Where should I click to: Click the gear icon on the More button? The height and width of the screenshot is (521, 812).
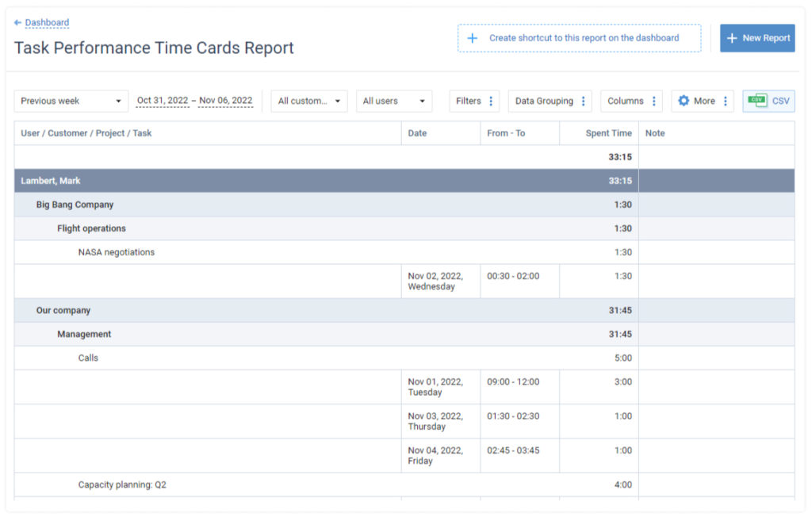684,101
